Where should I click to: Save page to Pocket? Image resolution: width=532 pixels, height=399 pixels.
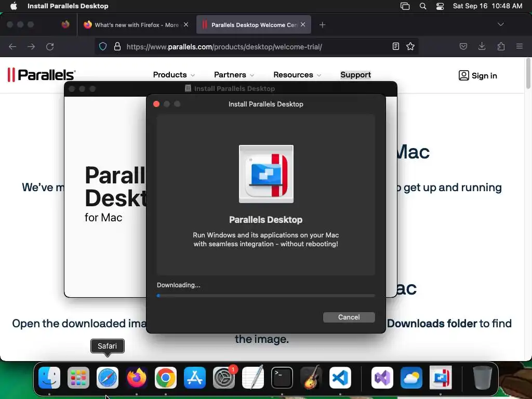point(463,46)
